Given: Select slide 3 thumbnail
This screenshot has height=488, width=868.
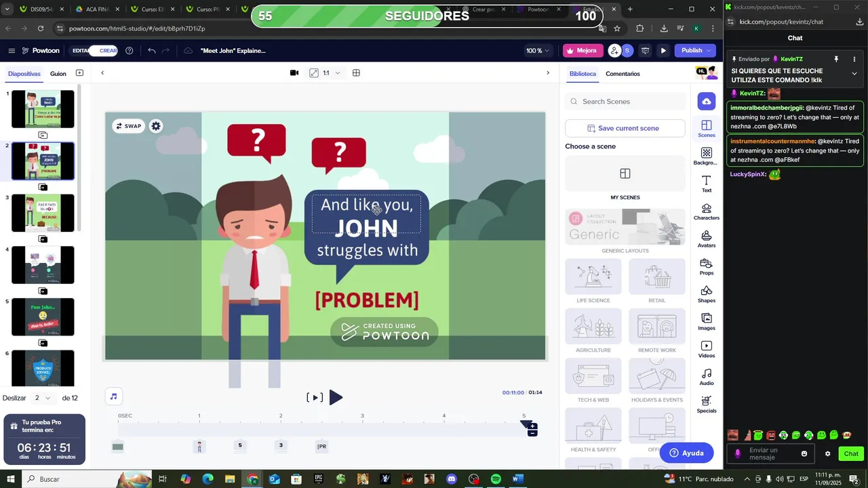Looking at the screenshot, I should [43, 213].
